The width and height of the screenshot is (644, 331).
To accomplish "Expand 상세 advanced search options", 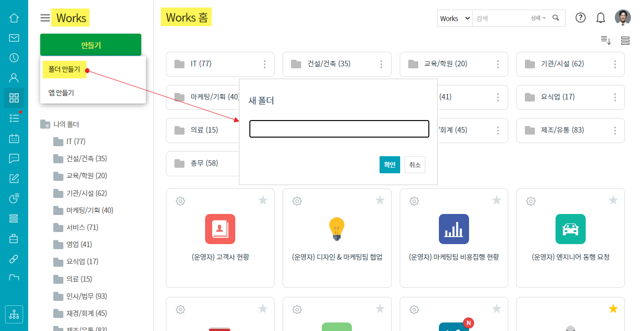I will (538, 18).
